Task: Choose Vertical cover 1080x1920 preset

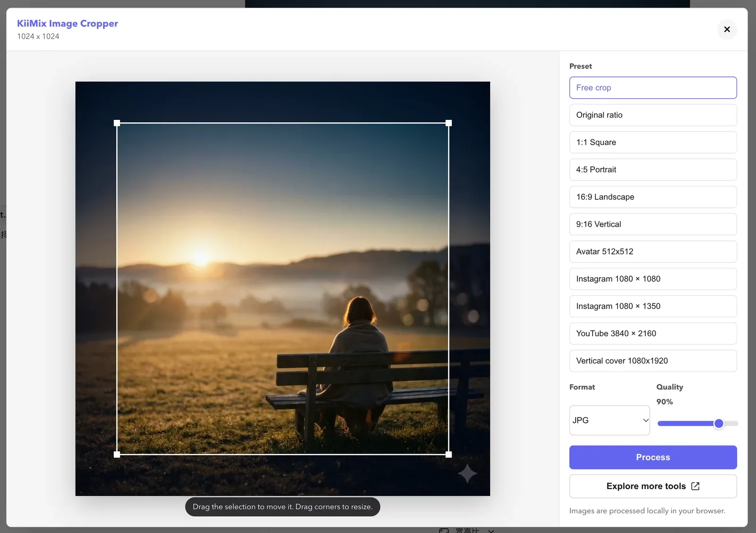Action: coord(653,361)
